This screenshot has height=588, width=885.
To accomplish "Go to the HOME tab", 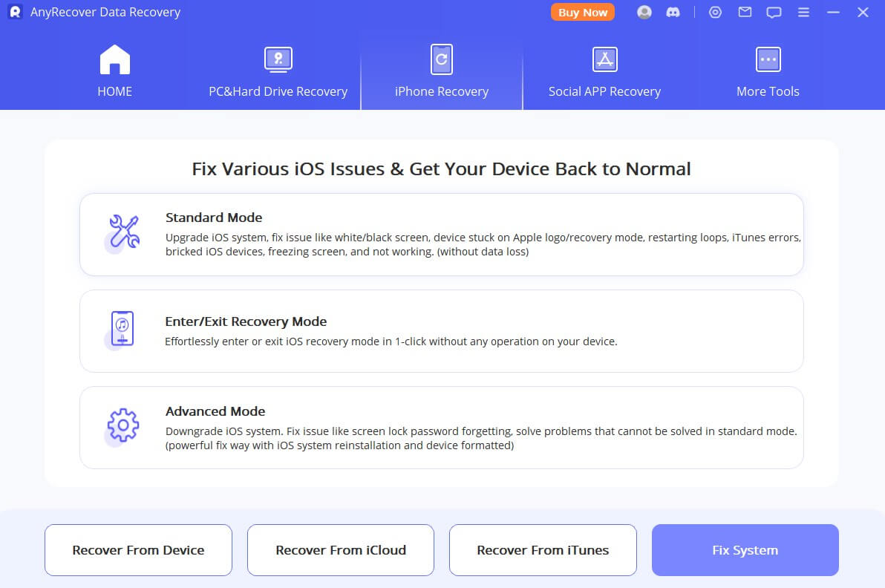I will coord(114,72).
